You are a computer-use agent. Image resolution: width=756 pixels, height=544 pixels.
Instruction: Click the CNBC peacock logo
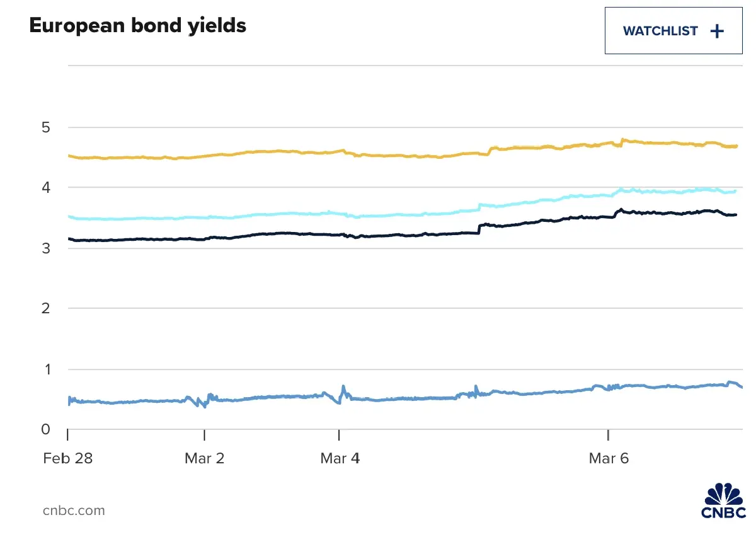(723, 501)
